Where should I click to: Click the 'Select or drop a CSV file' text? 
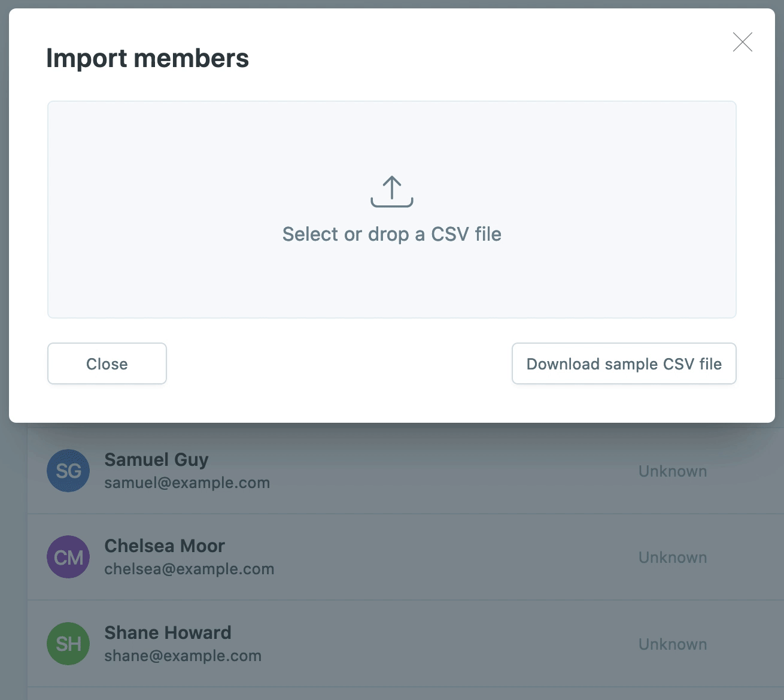point(392,234)
